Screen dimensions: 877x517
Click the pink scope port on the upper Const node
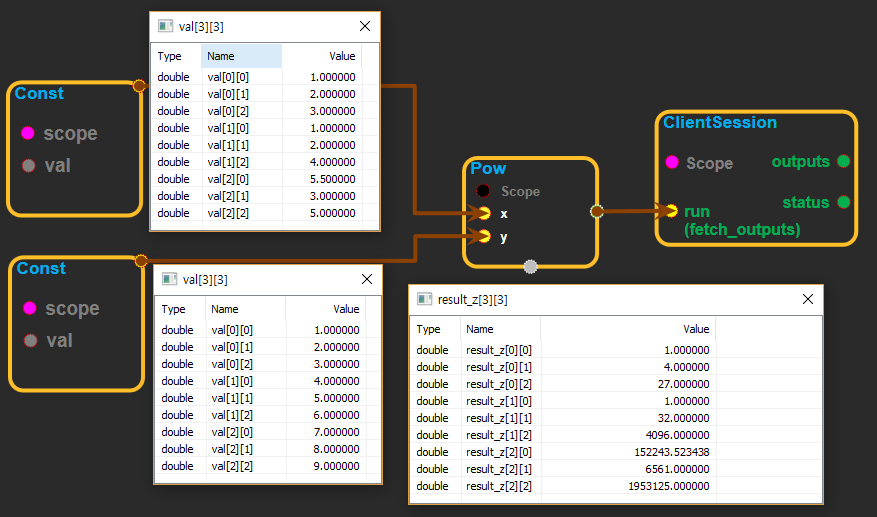click(28, 133)
